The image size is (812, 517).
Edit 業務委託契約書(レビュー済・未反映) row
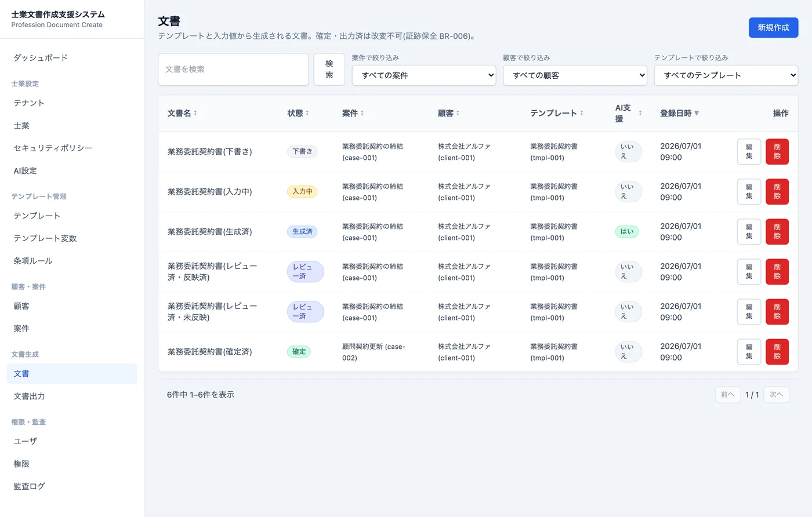click(x=749, y=312)
